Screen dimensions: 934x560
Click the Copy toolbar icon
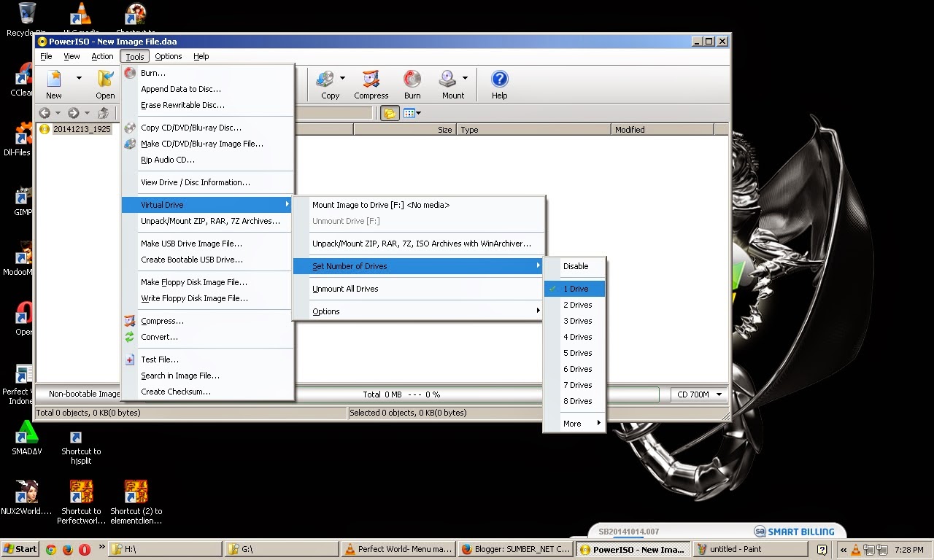pos(328,85)
